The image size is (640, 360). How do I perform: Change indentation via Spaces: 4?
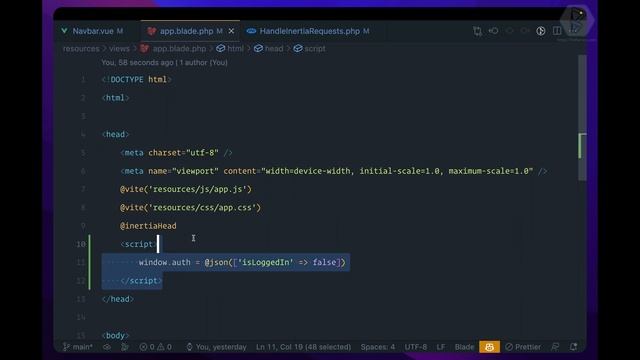[378, 347]
